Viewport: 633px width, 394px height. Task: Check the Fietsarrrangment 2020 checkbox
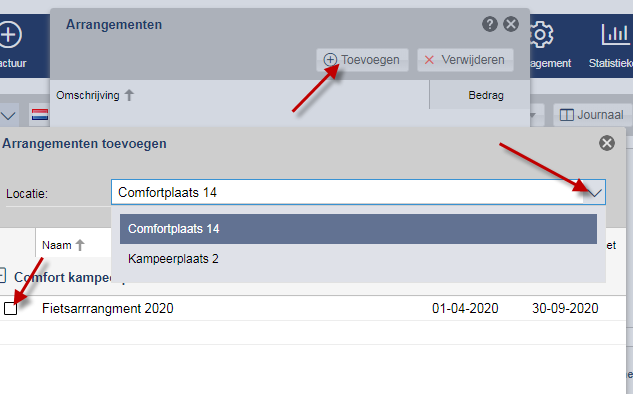coord(10,308)
